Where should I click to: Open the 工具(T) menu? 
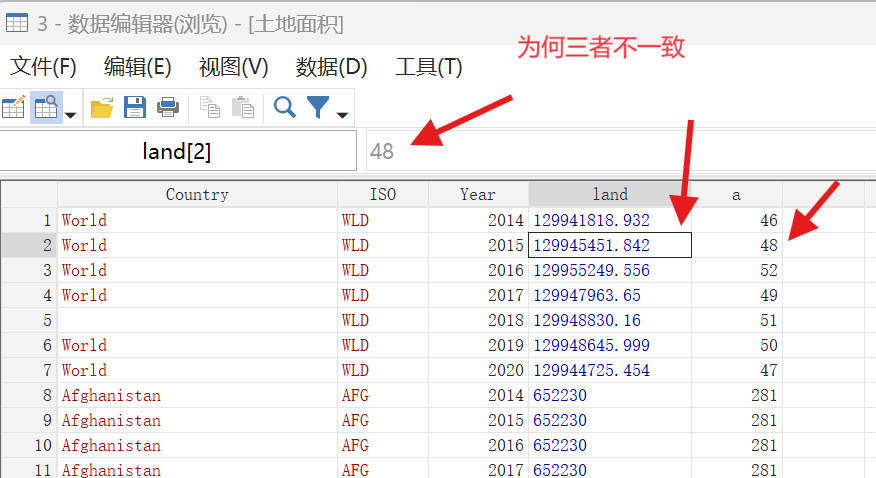[429, 67]
